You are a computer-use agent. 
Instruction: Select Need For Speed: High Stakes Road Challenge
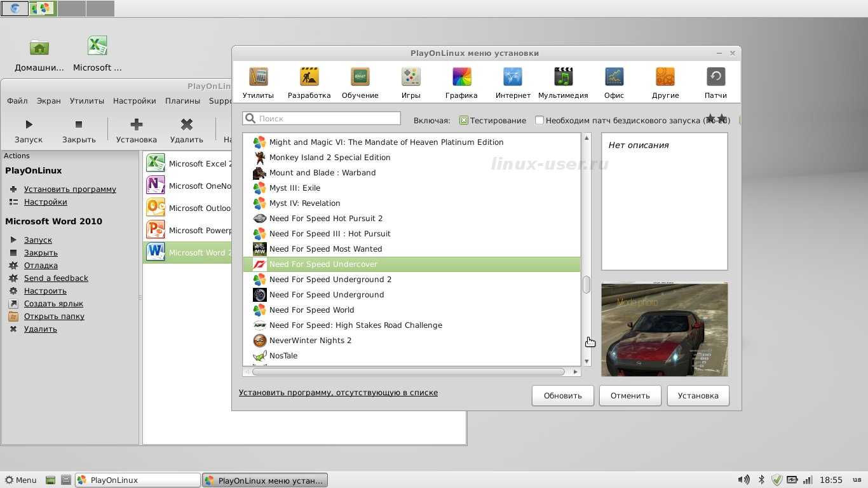click(412, 325)
